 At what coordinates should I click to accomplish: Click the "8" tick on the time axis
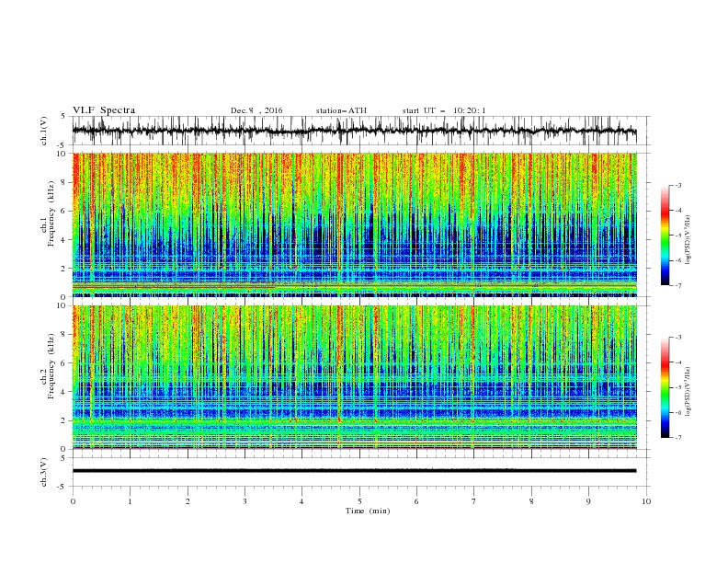[x=531, y=501]
